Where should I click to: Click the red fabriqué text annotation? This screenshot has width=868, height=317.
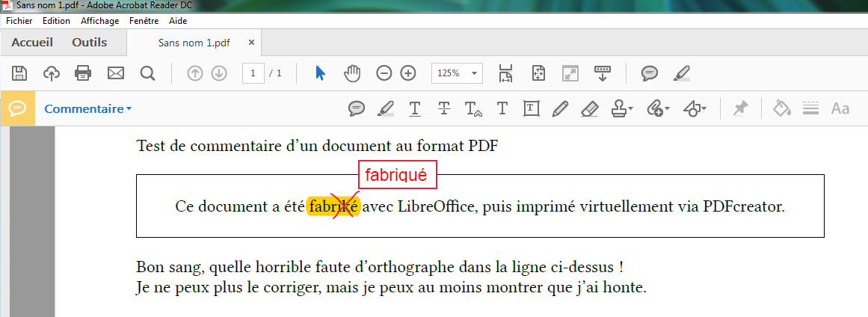point(398,175)
